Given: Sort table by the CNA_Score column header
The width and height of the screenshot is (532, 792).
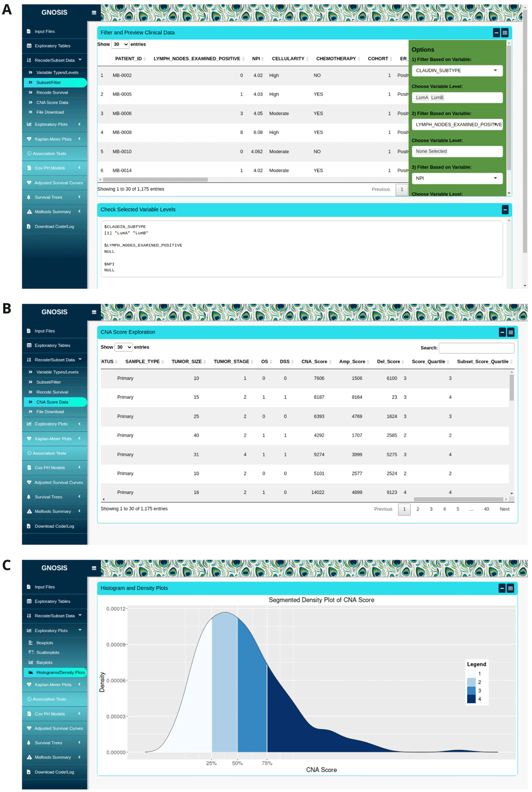Looking at the screenshot, I should tap(314, 362).
